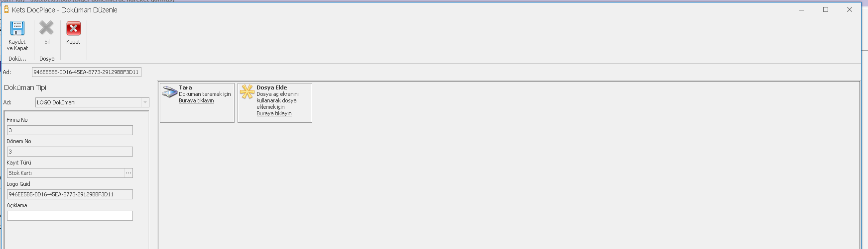Click into the Firma No field
Image resolution: width=868 pixels, height=249 pixels.
(x=70, y=130)
